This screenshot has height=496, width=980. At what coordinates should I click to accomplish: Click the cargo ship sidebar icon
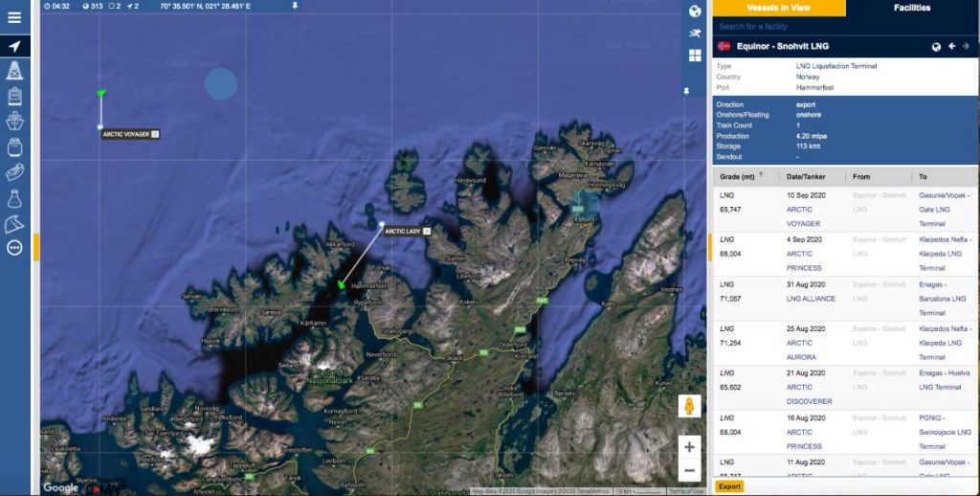point(14,122)
